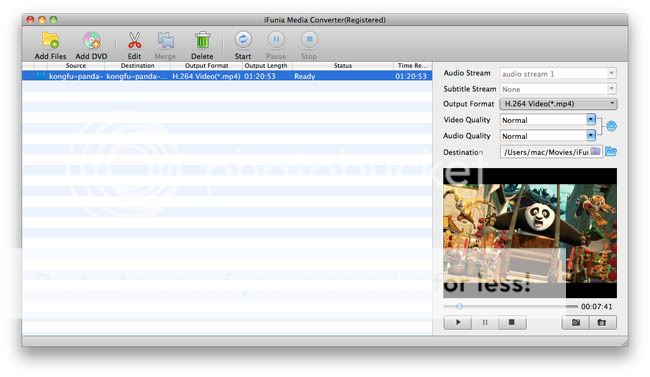Open the snapshot folder icon

pos(602,322)
